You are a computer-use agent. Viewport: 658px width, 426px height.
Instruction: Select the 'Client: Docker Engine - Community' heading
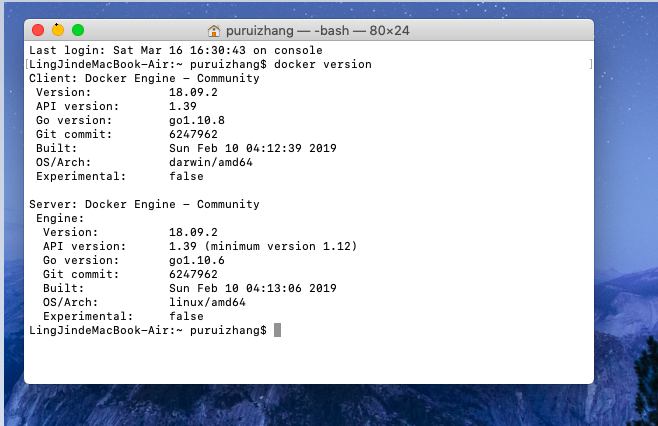[144, 78]
